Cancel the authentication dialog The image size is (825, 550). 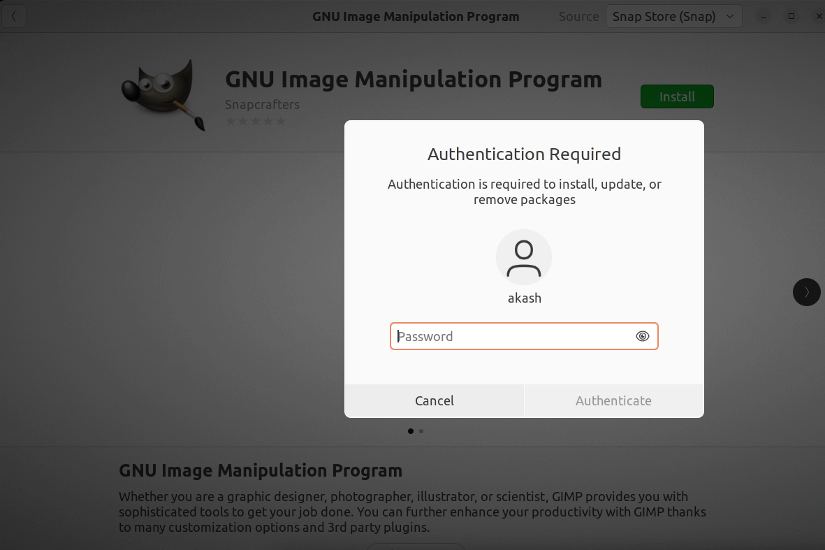click(x=434, y=401)
